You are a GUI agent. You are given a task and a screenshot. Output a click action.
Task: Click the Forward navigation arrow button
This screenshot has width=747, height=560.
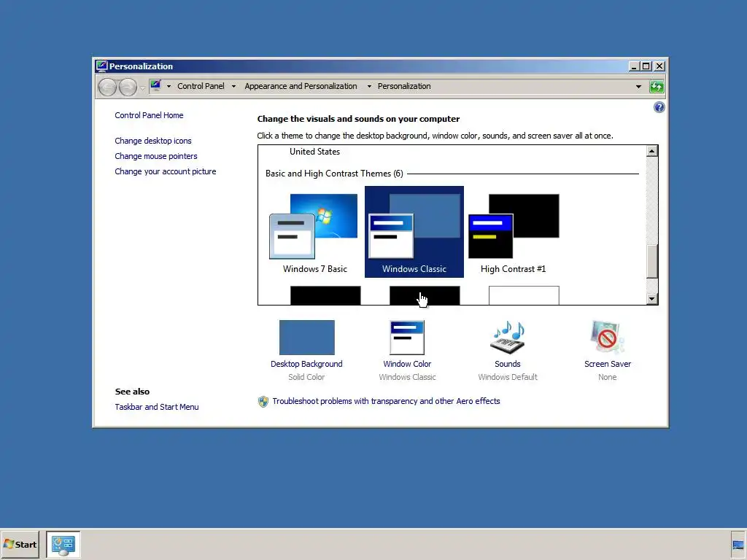[x=128, y=87]
